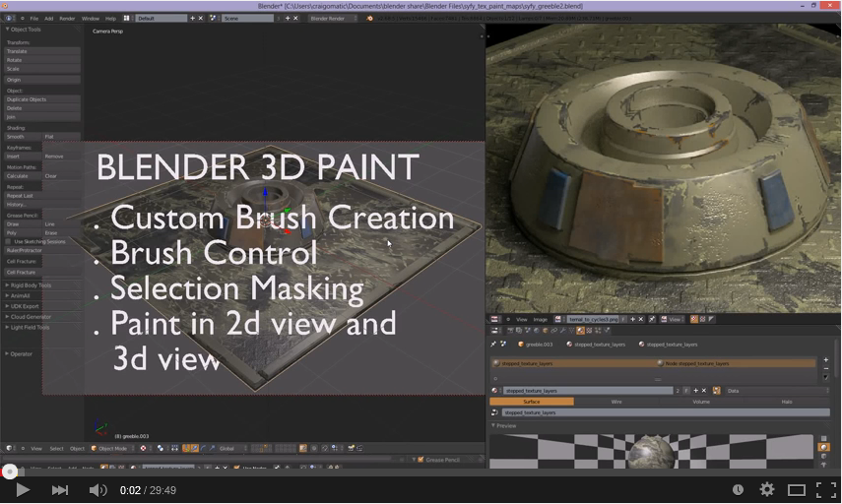Open the Default screen layout selector
This screenshot has height=504, width=842.
161,19
